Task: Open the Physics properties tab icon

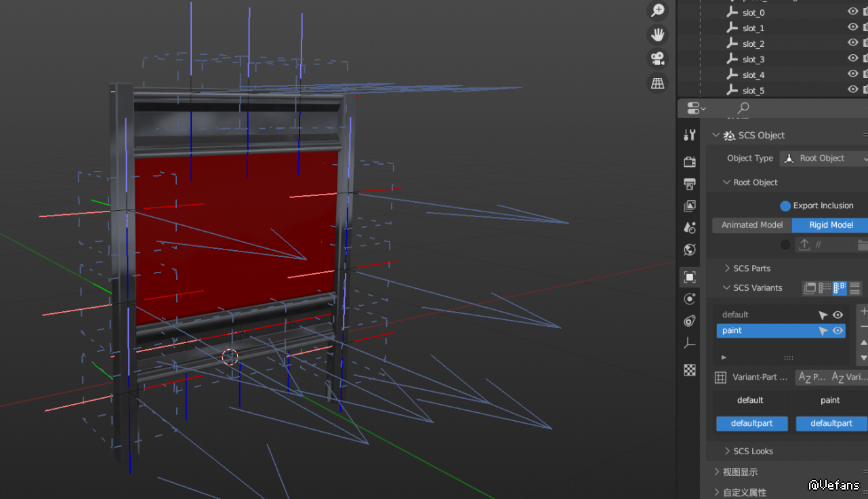Action: coord(690,299)
